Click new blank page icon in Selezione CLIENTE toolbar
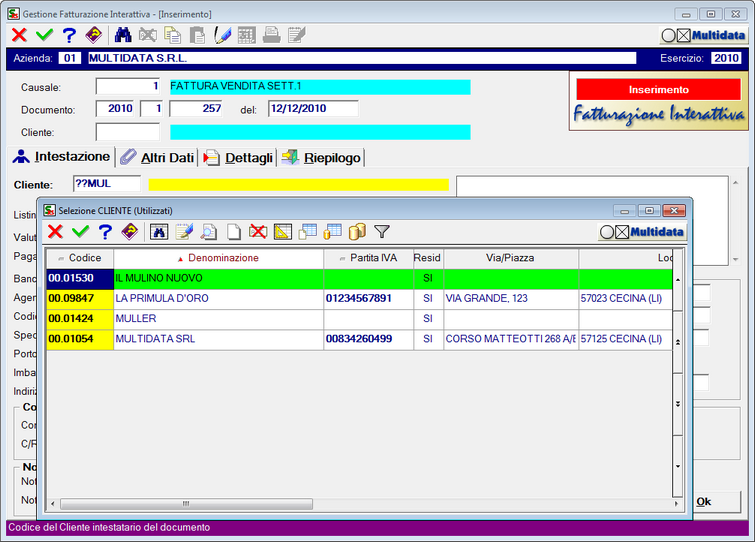 tap(234, 232)
